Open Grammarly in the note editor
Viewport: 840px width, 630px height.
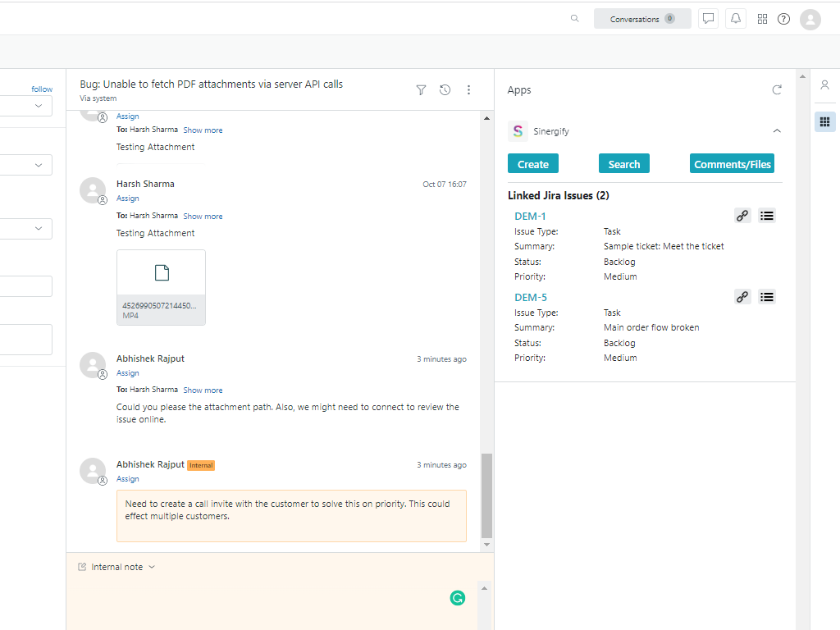pyautogui.click(x=457, y=598)
